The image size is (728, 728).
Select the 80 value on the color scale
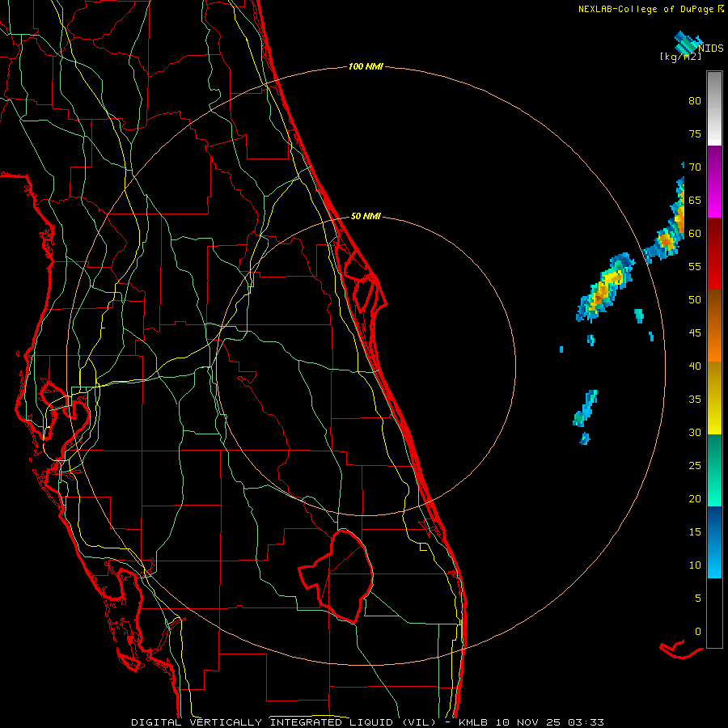[695, 101]
